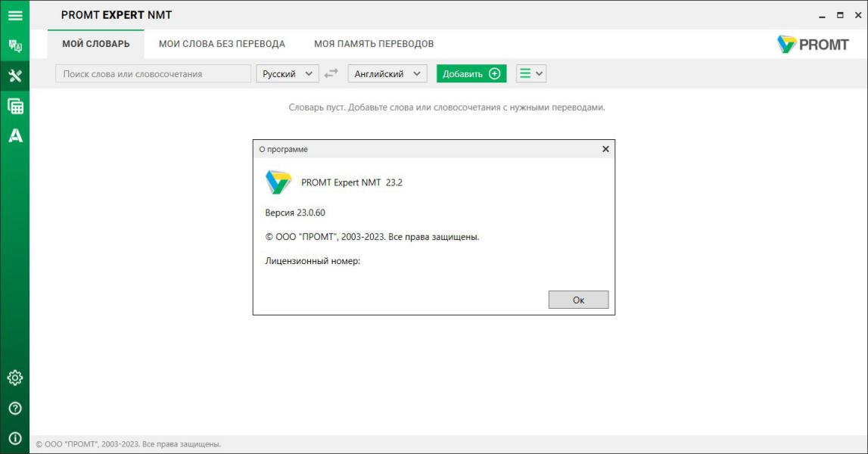Focus the word search input field
The image size is (868, 454).
click(153, 73)
